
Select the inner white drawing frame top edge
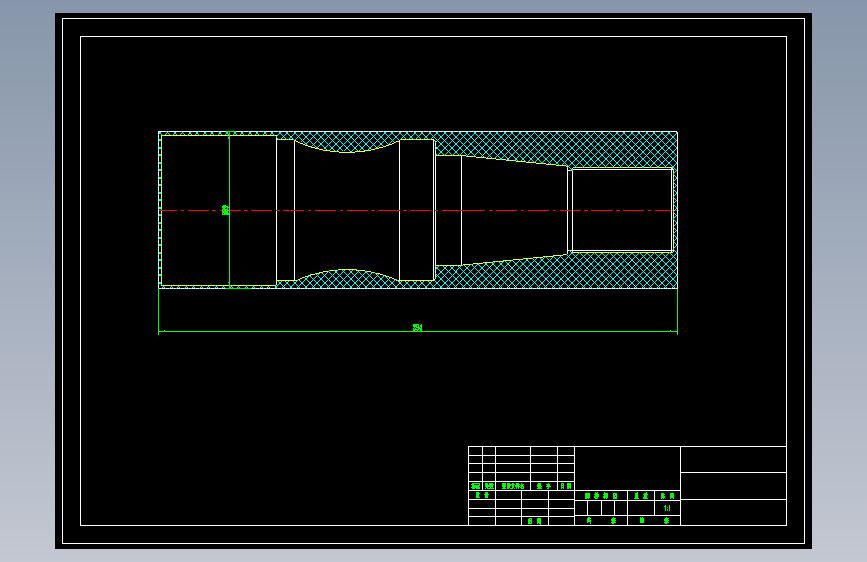click(434, 37)
